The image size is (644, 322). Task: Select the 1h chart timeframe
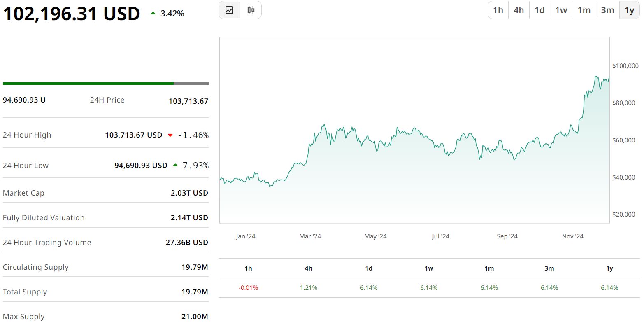tap(498, 10)
